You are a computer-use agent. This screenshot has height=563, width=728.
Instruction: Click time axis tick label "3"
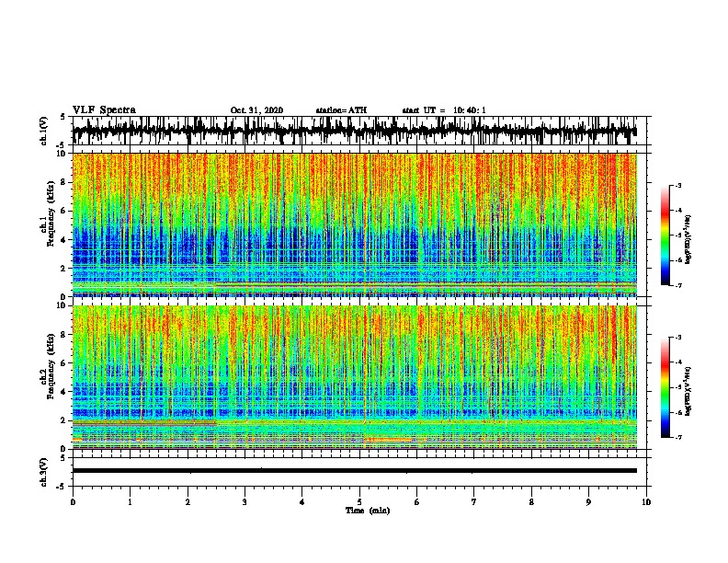[245, 502]
